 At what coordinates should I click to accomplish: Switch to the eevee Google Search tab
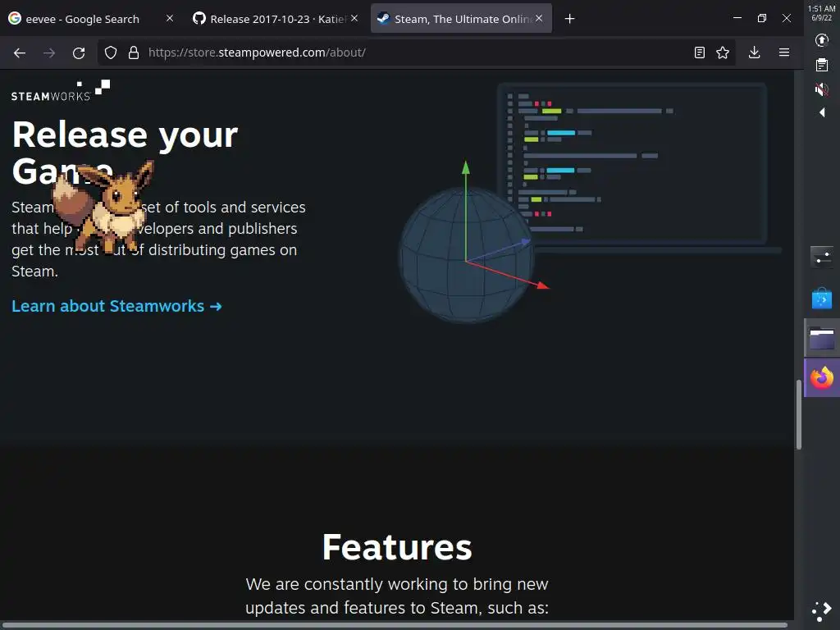pyautogui.click(x=83, y=19)
